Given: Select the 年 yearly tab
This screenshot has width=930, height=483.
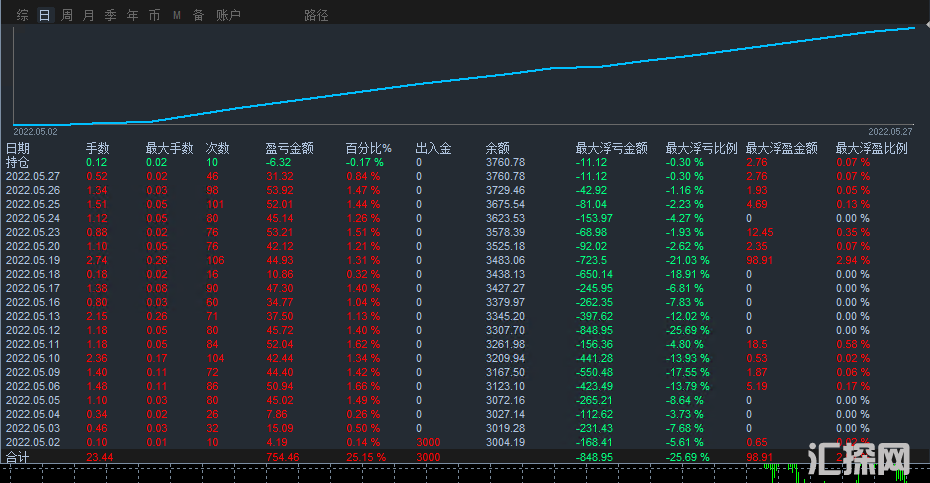Looking at the screenshot, I should pyautogui.click(x=132, y=15).
